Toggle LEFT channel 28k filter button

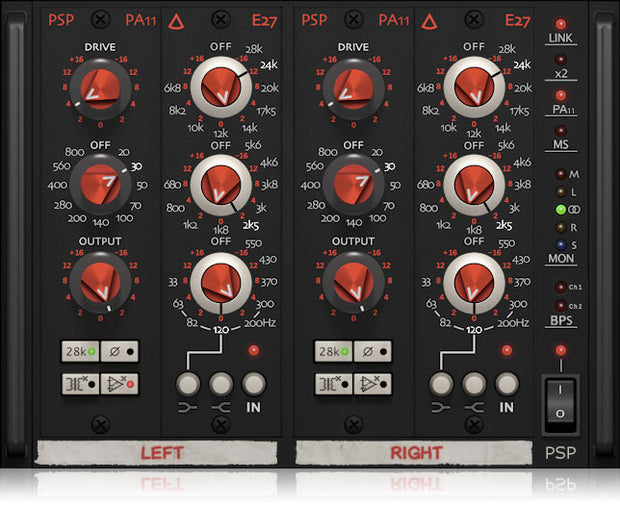pos(80,351)
